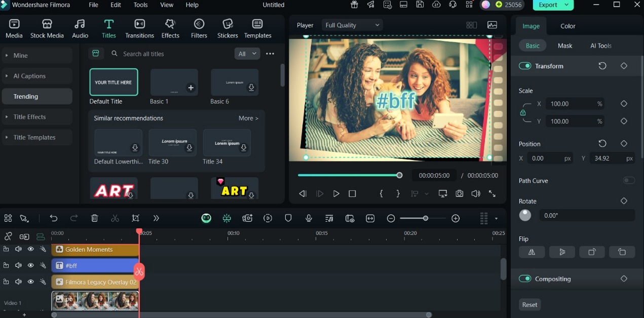Reset the Transform settings
Viewport: 644px width, 318px height.
602,66
